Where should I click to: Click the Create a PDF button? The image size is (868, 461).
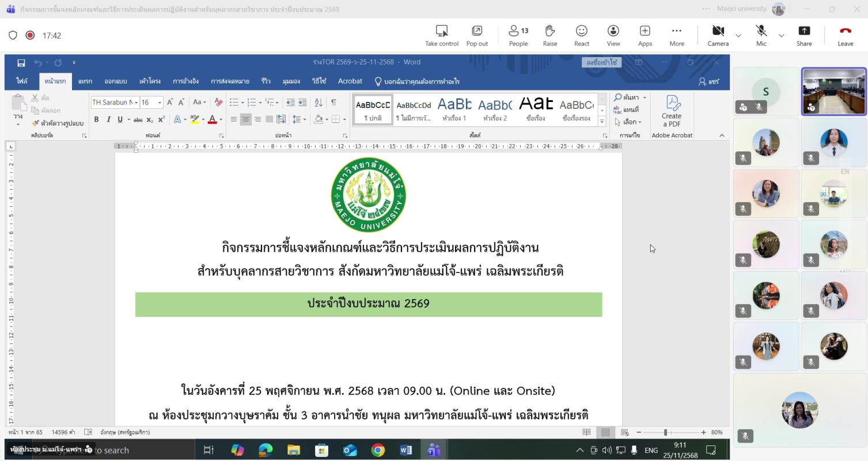pos(672,112)
